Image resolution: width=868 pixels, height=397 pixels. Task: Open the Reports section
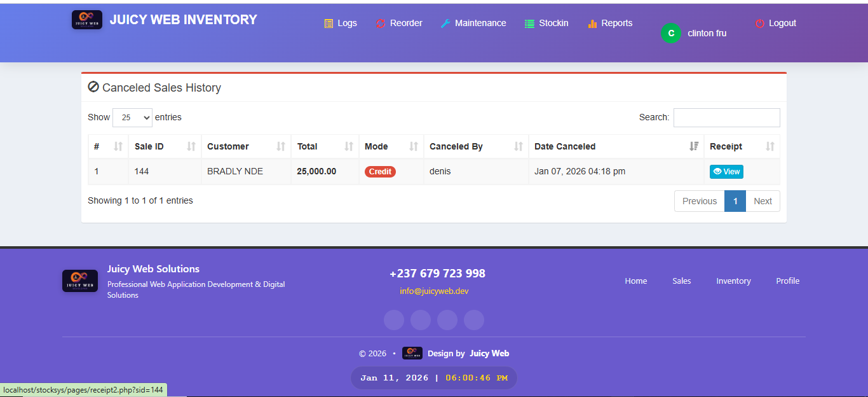point(609,23)
